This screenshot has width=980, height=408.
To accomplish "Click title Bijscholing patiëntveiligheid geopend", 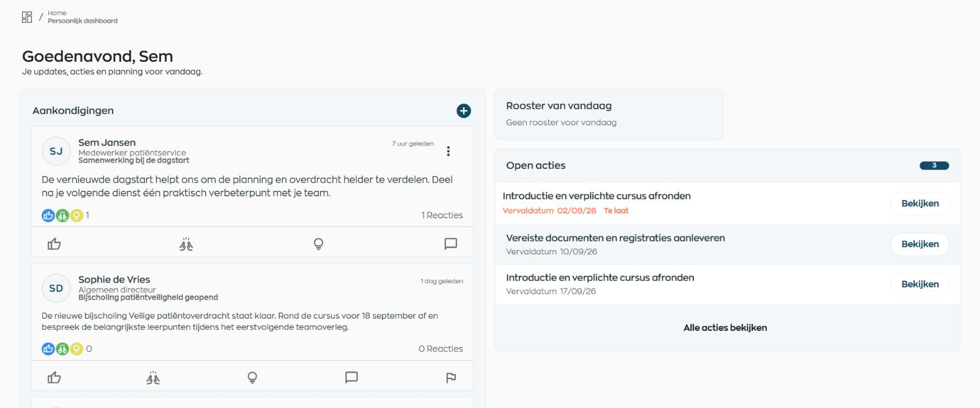I will (x=148, y=297).
